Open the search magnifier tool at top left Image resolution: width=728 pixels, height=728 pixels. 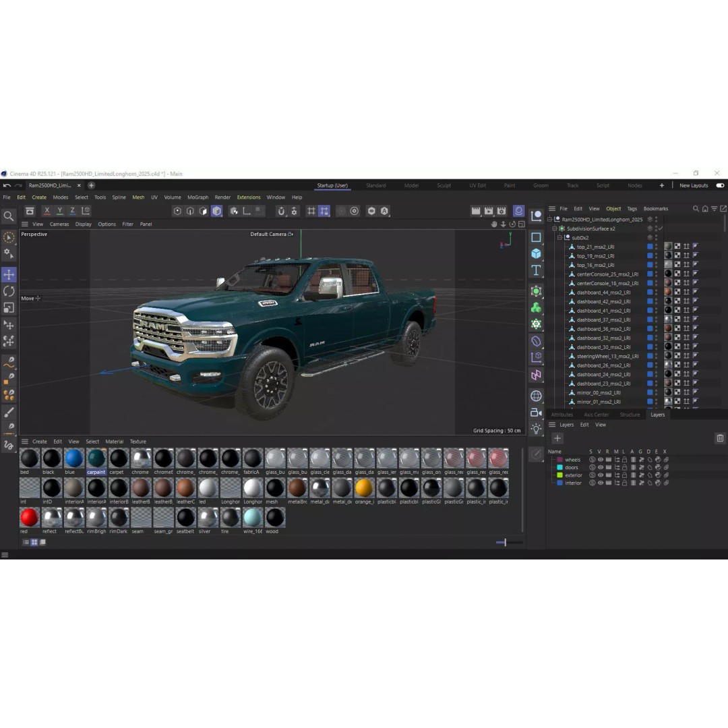pyautogui.click(x=8, y=216)
